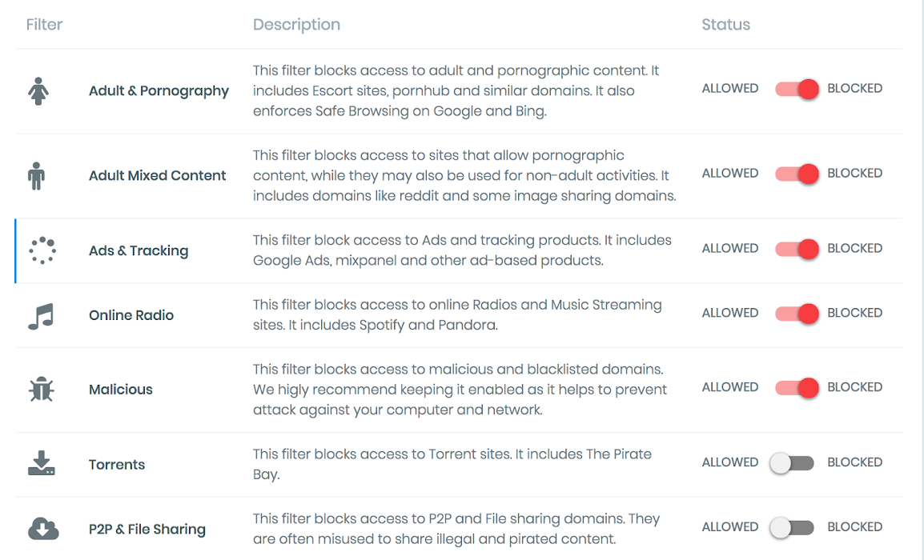Click the Description column header
The height and width of the screenshot is (560, 924).
coord(296,25)
